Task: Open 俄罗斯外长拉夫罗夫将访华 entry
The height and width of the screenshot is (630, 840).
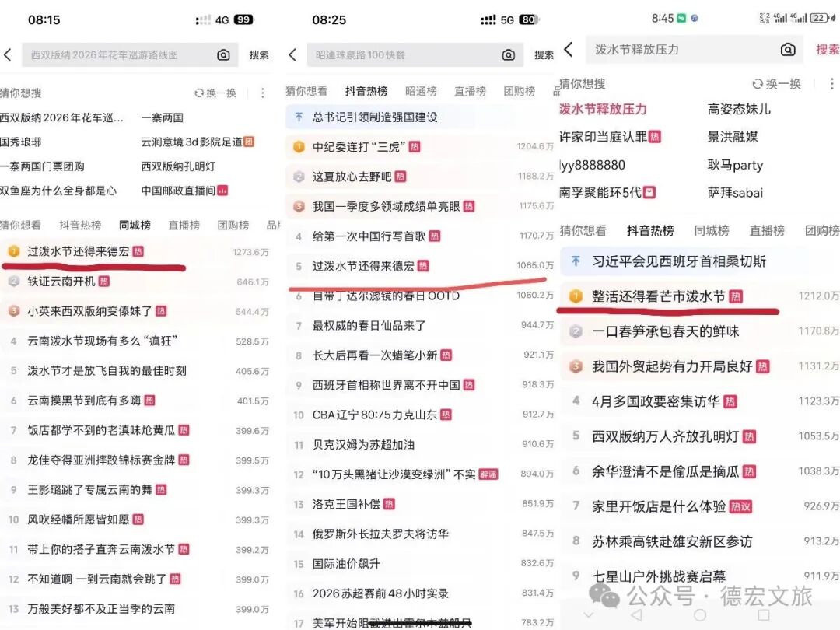Action: pyautogui.click(x=421, y=534)
